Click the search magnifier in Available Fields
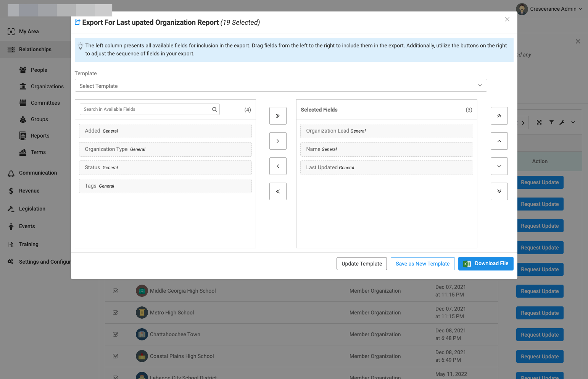Viewport: 588px width, 379px height. (214, 109)
